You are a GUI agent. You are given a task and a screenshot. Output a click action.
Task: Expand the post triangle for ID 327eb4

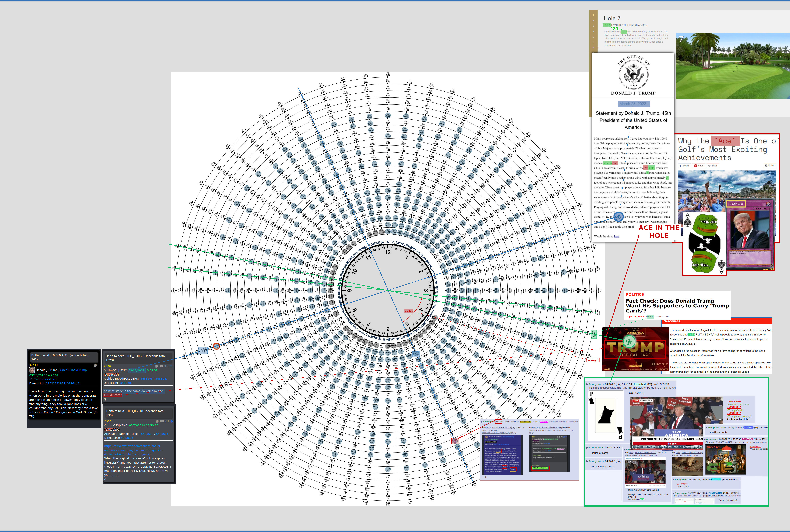[x=673, y=493]
